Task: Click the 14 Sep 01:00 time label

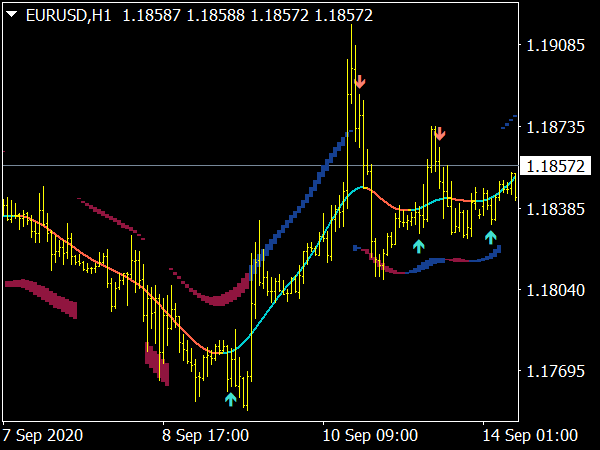Action: [x=530, y=435]
